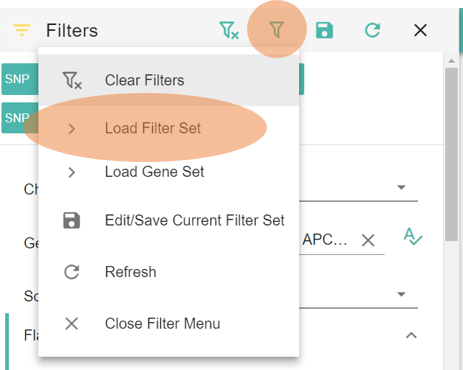Viewport: 463px width, 370px height.
Task: Choose Edit/Save Current Filter Set
Action: click(169, 220)
